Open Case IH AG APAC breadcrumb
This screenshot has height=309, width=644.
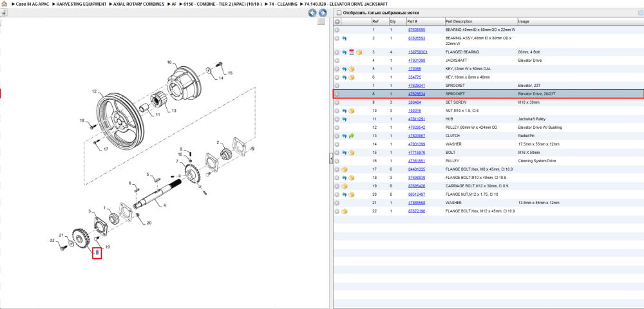32,4
